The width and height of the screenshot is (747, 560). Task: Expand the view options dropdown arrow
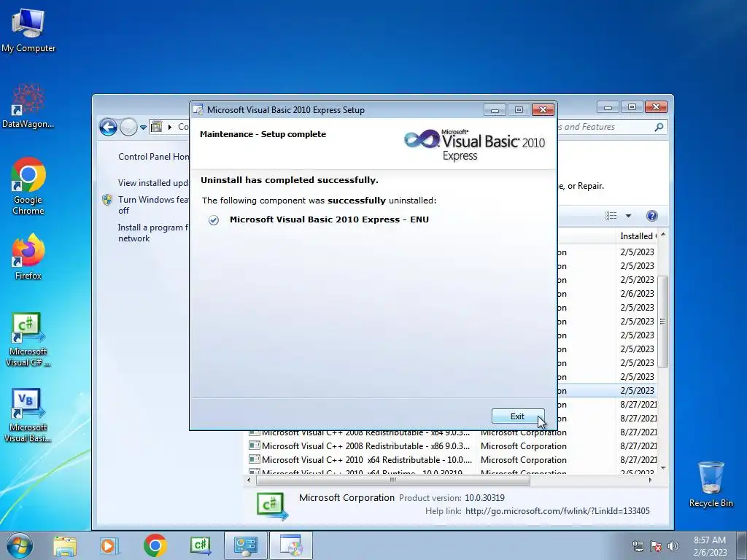[x=628, y=216]
